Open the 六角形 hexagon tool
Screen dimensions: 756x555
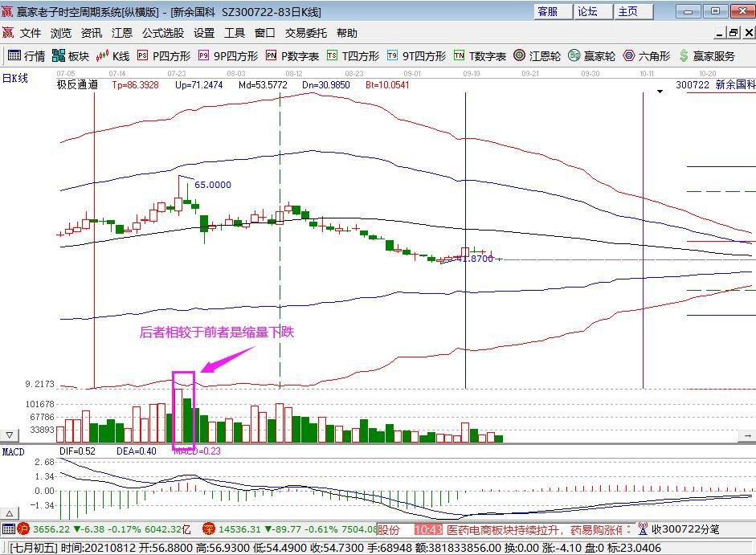pyautogui.click(x=647, y=56)
